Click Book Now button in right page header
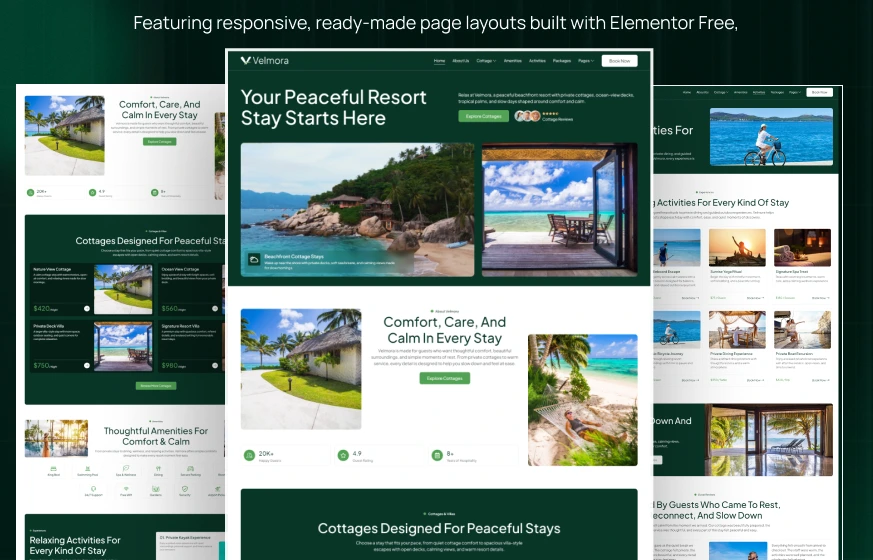The width and height of the screenshot is (873, 560). [x=819, y=92]
